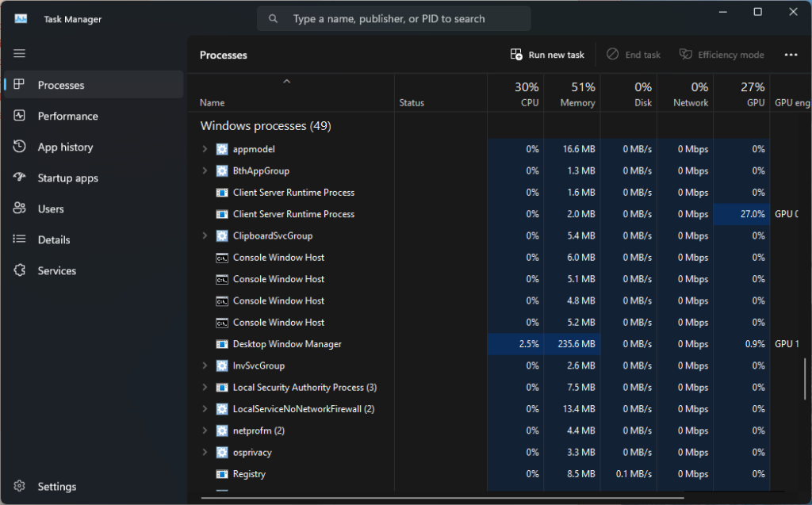Click the Desktop Window Manager process icon
This screenshot has width=812, height=505.
(222, 344)
